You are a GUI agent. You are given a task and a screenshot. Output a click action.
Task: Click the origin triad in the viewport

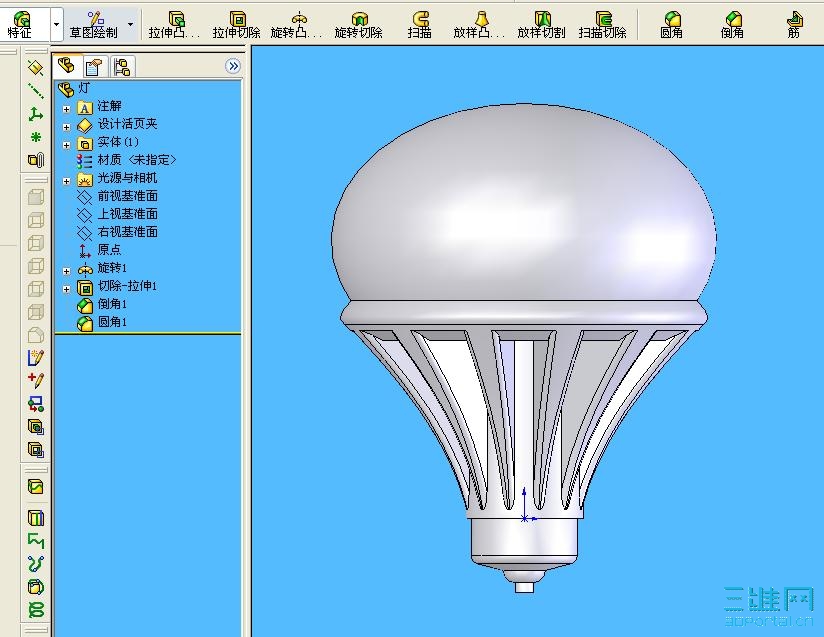(x=527, y=506)
